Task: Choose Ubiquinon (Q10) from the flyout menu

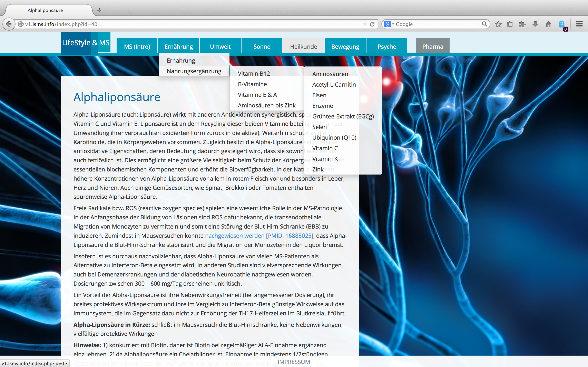Action: [x=334, y=138]
